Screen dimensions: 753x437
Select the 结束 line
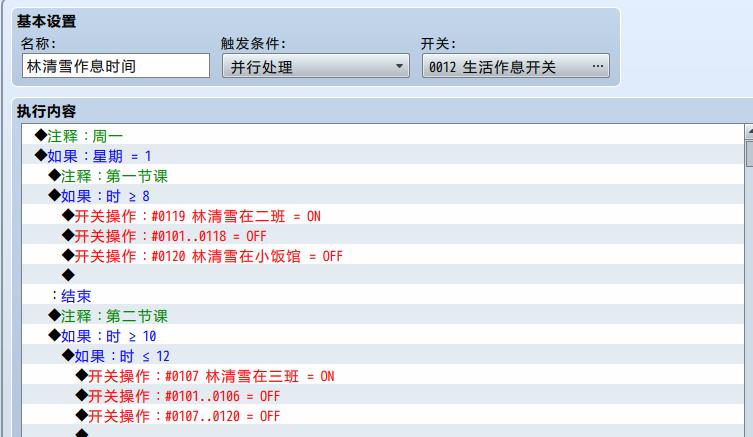coord(383,296)
